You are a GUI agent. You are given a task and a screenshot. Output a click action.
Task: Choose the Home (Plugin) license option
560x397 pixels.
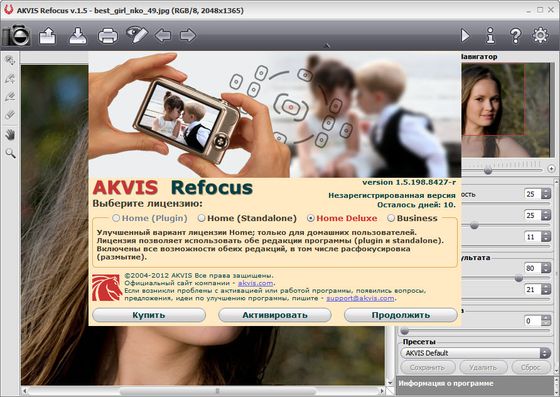[x=150, y=218]
